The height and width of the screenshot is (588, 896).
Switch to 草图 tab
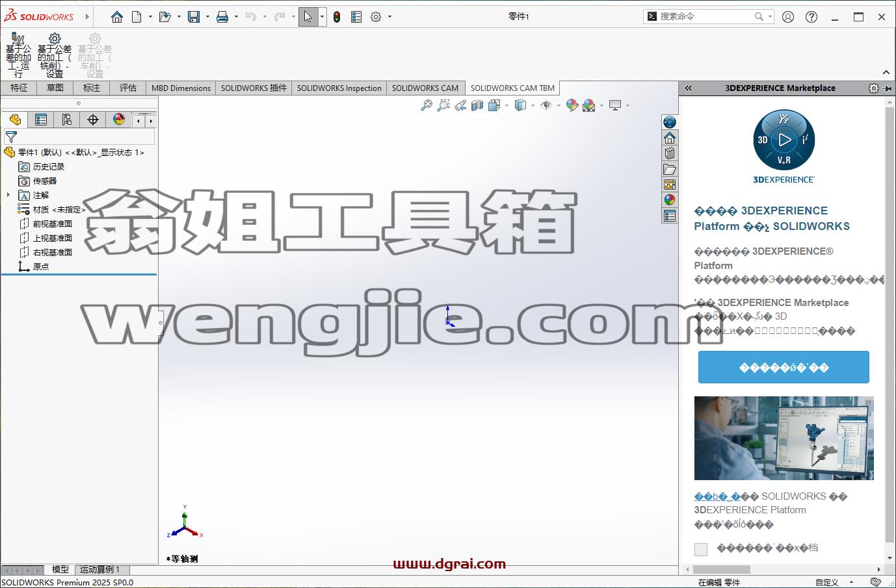click(x=55, y=88)
